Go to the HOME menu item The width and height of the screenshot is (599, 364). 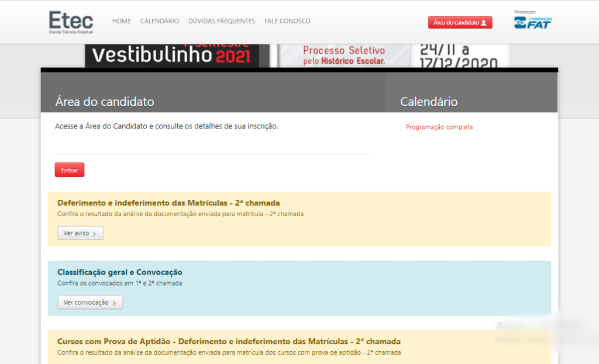click(x=121, y=21)
